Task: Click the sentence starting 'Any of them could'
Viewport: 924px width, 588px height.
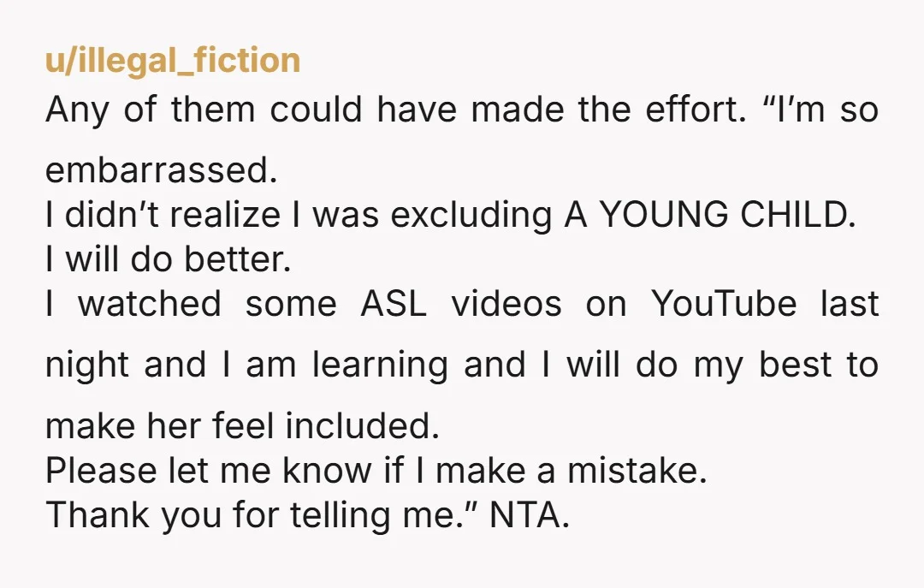Action: pos(396,110)
